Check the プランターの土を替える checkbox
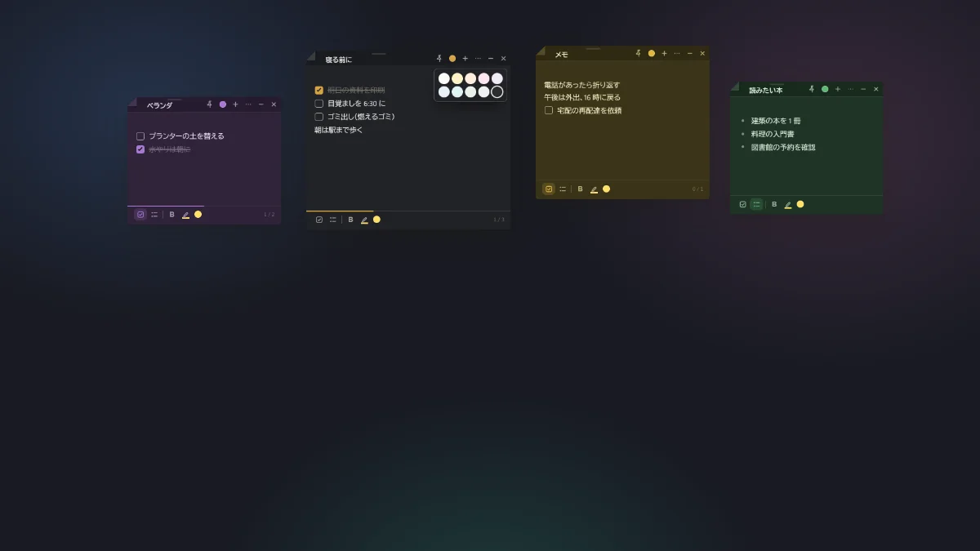This screenshot has height=551, width=980. [x=140, y=136]
